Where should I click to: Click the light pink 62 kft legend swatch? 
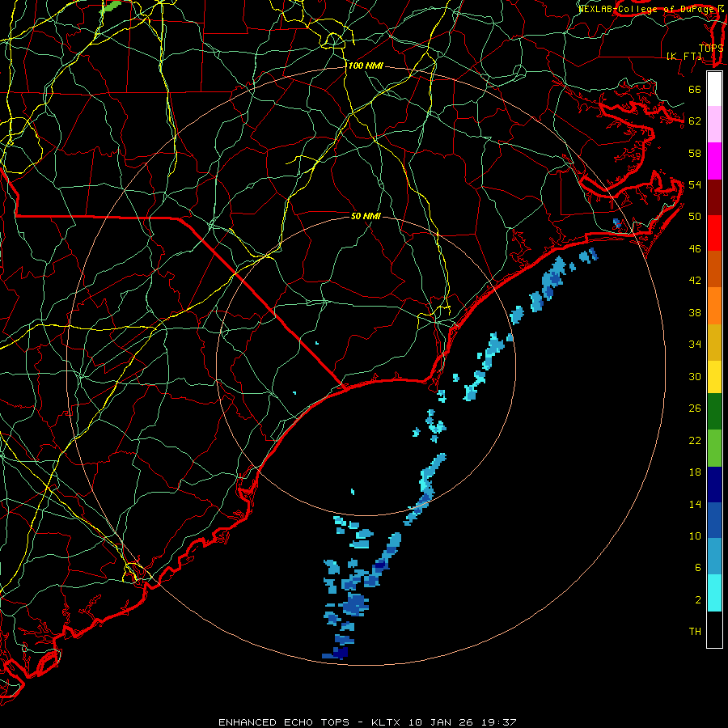(x=714, y=124)
